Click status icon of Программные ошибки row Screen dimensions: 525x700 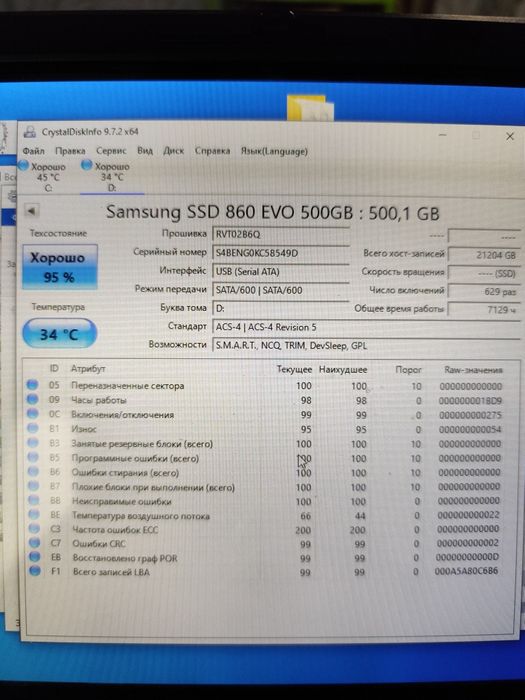pos(33,457)
